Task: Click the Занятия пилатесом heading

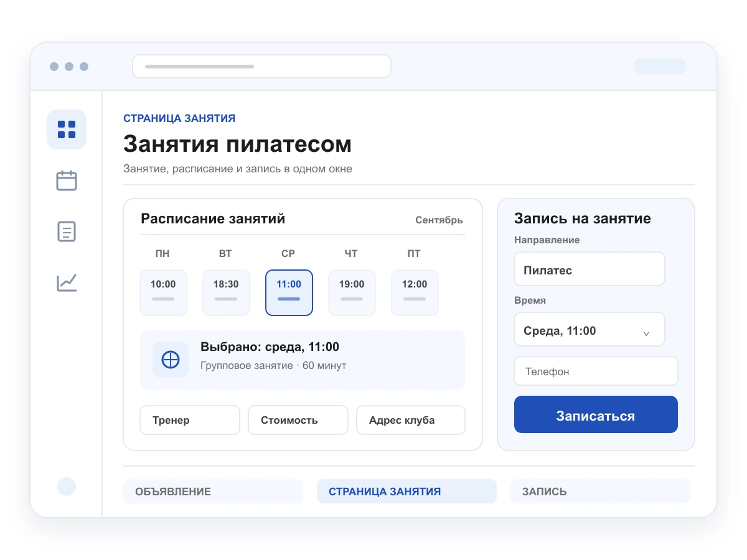Action: point(237,144)
